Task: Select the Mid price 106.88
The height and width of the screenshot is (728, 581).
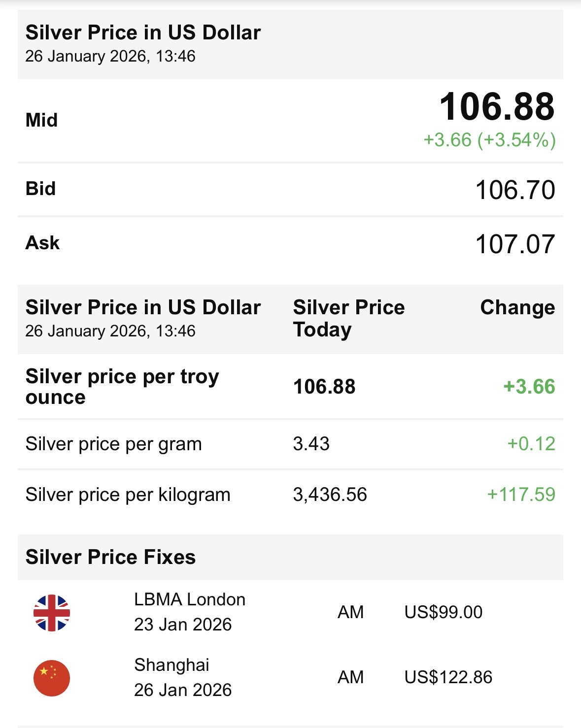Action: click(x=497, y=106)
